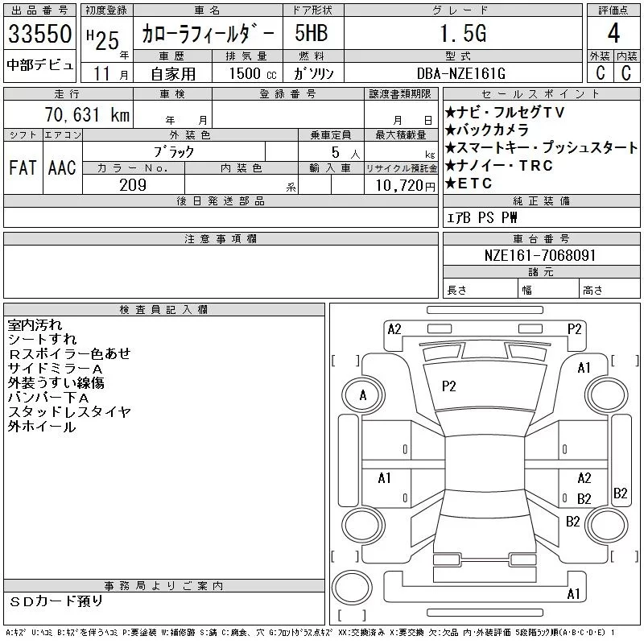Click the overall evaluation score 4
This screenshot has height=644, width=644.
pyautogui.click(x=613, y=35)
